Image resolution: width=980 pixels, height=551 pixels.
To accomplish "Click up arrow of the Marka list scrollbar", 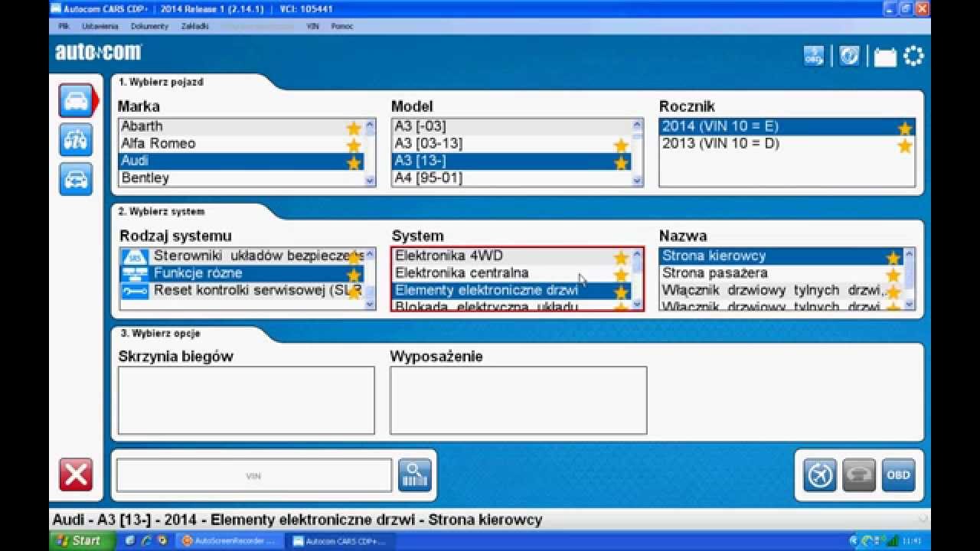I will coord(370,126).
